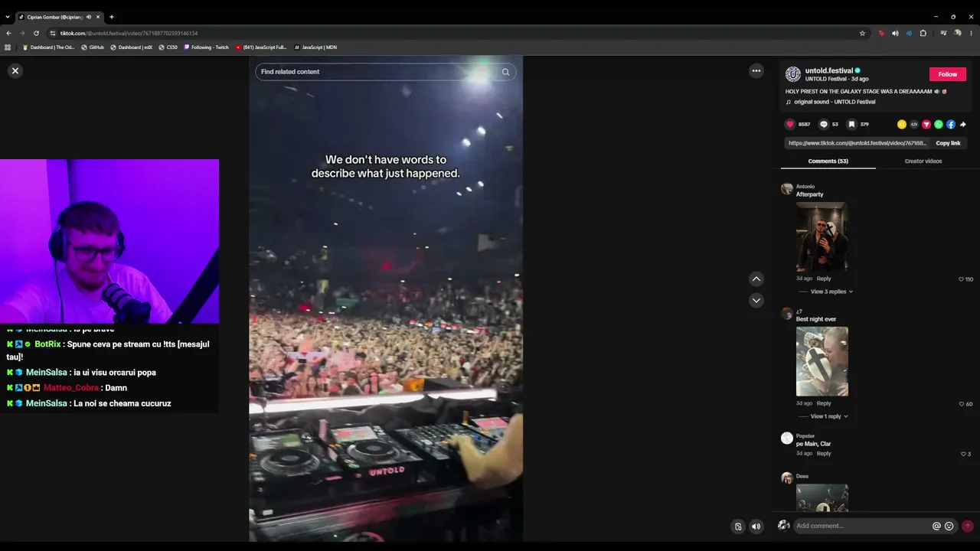
Task: Click the auto-scroll icon beside mute button
Action: pyautogui.click(x=738, y=527)
